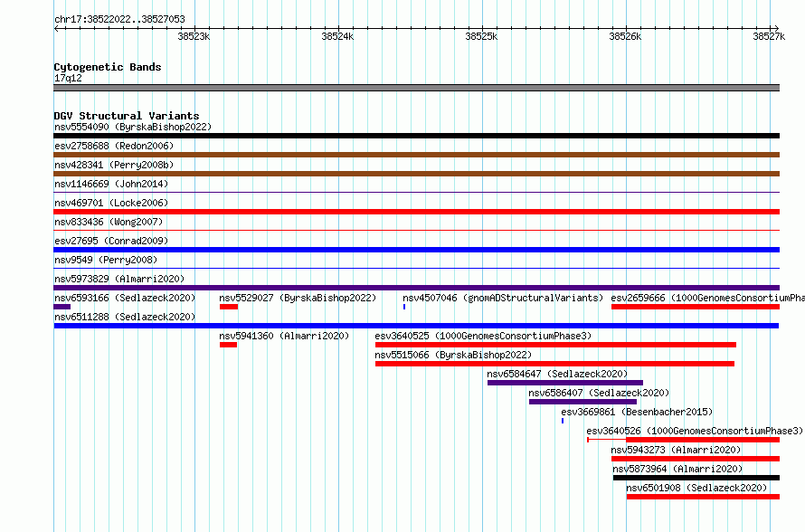
Task: Open variant esv3640525 (1000GenomesConsortiumPhase3)
Action: coord(483,336)
